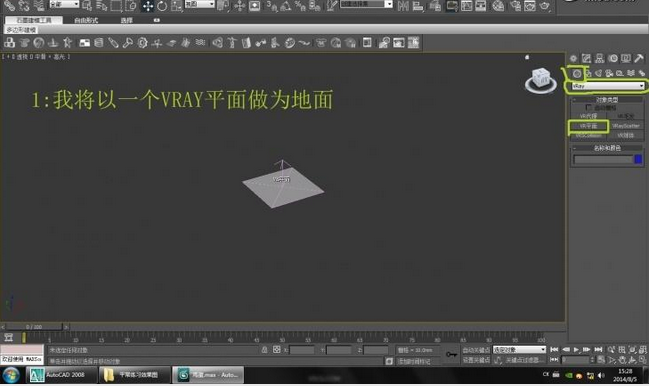Image resolution: width=649 pixels, height=386 pixels.
Task: Click the Unlink Selection icon
Action: click(x=24, y=5)
